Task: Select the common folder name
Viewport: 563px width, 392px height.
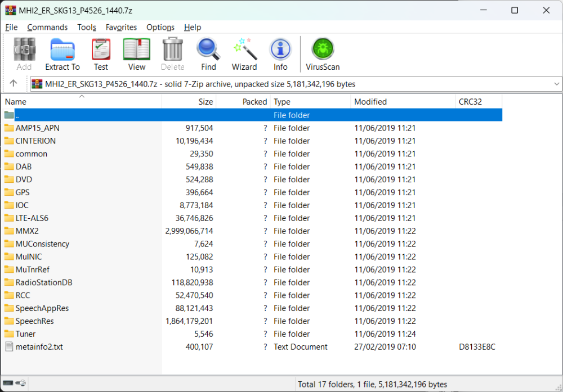Action: tap(31, 154)
